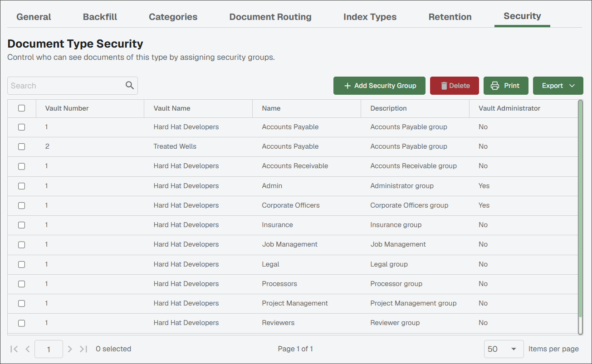Image resolution: width=592 pixels, height=364 pixels.
Task: Go to the first page icon
Action: 14,349
